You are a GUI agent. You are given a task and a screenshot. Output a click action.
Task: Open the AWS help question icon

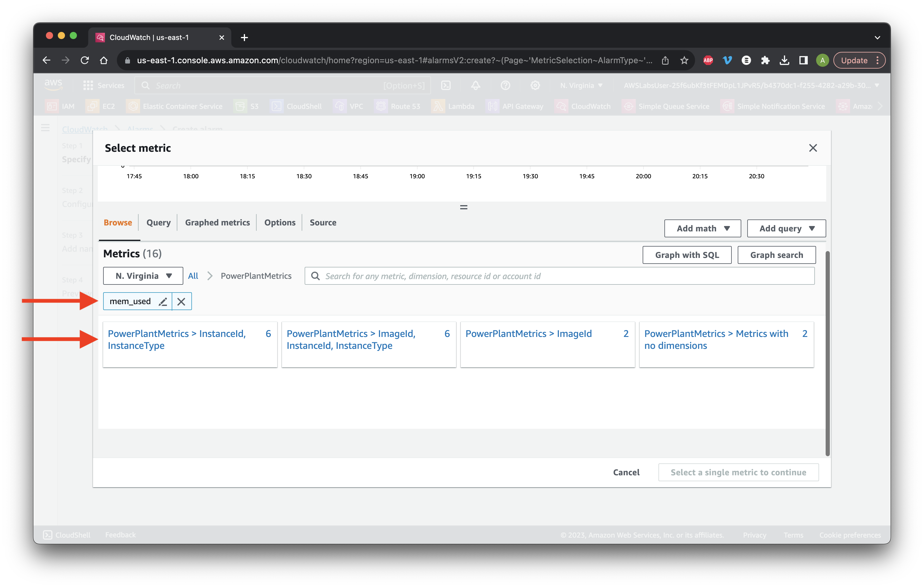(x=505, y=85)
